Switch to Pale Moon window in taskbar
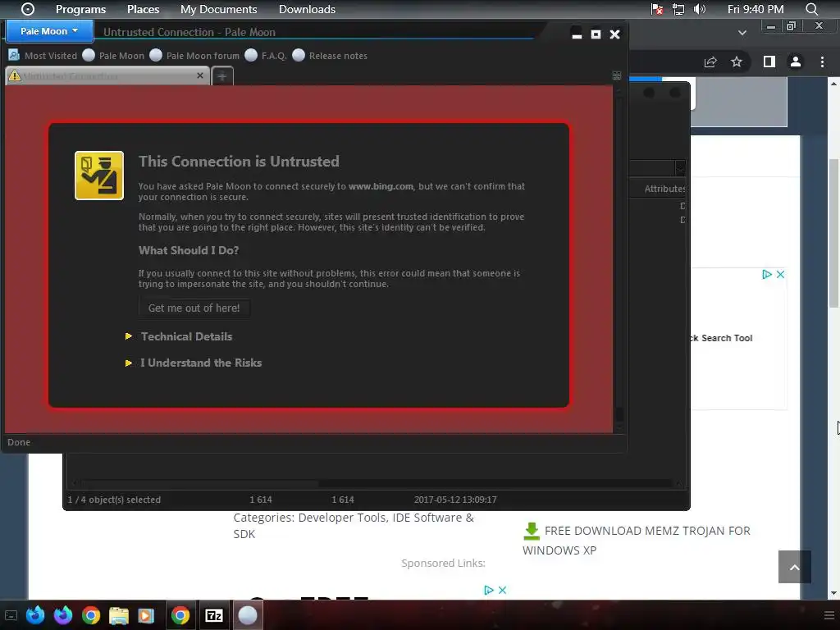840x630 pixels. [x=248, y=615]
